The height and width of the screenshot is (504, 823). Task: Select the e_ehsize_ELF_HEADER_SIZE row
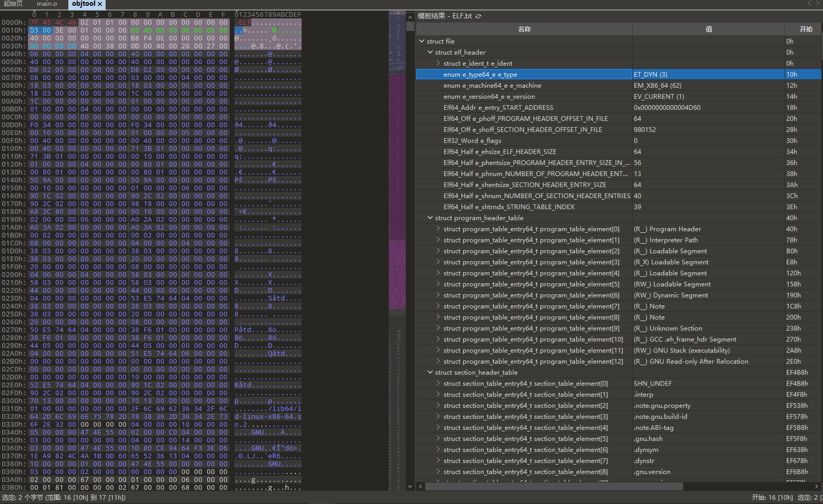[x=619, y=152]
